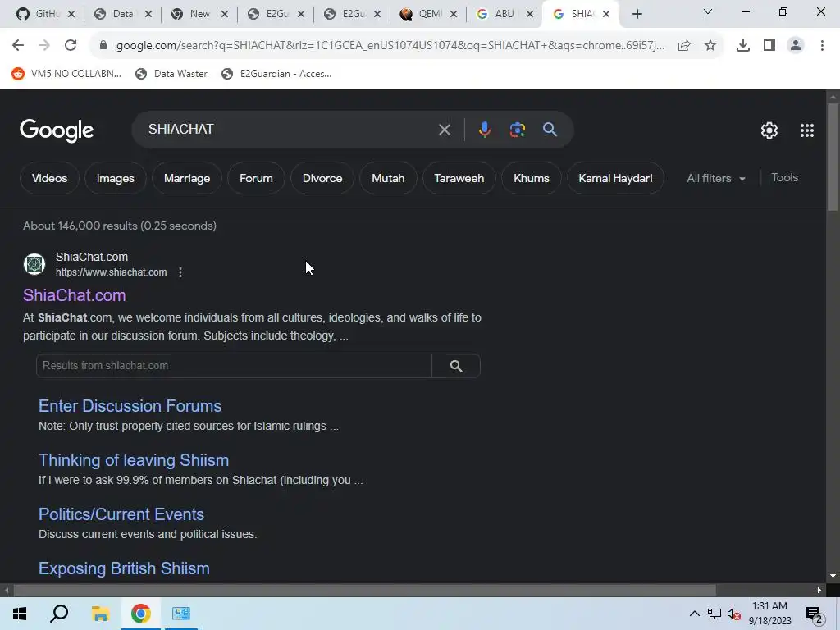Screen dimensions: 840x630
Task: Select the Kamal Haydari filter chip
Action: pos(615,178)
